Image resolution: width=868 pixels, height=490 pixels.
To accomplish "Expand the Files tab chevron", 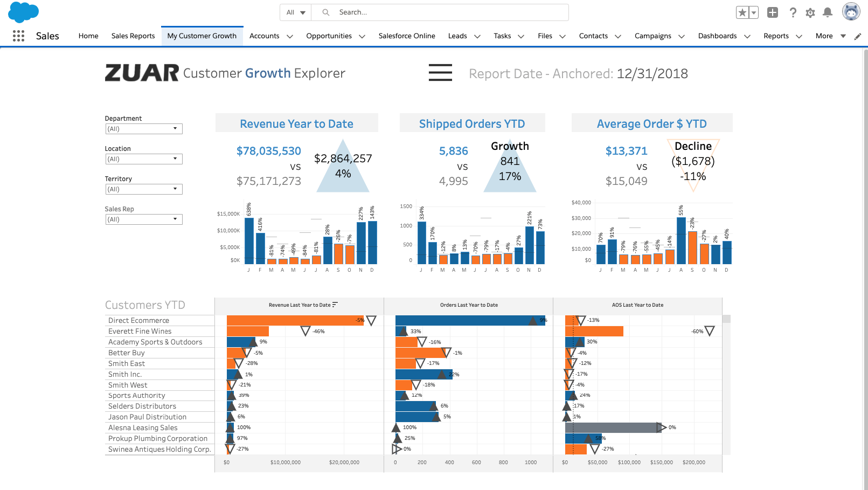I will coord(563,36).
